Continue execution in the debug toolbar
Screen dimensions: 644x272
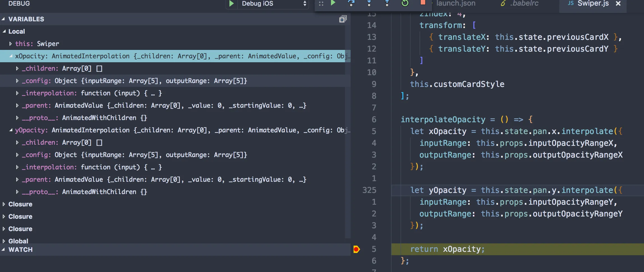(333, 3)
